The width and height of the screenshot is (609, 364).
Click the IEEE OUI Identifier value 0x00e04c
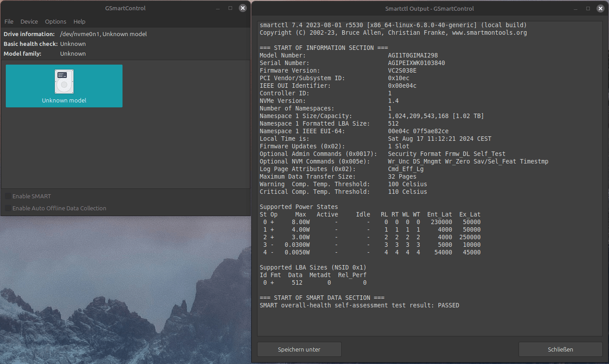[402, 86]
